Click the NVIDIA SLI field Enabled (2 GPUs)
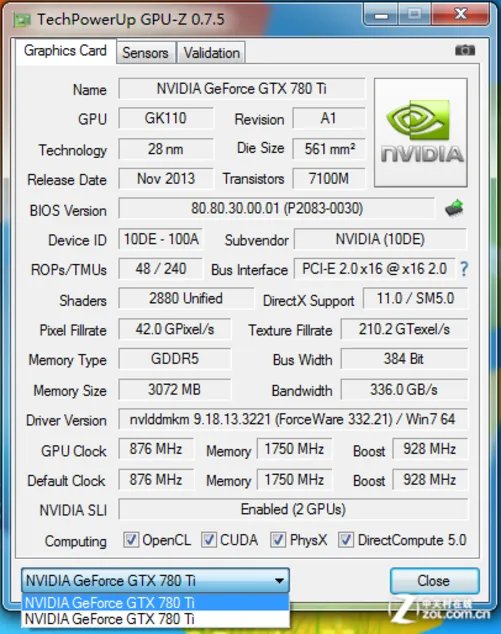501x634 pixels. coord(293,509)
